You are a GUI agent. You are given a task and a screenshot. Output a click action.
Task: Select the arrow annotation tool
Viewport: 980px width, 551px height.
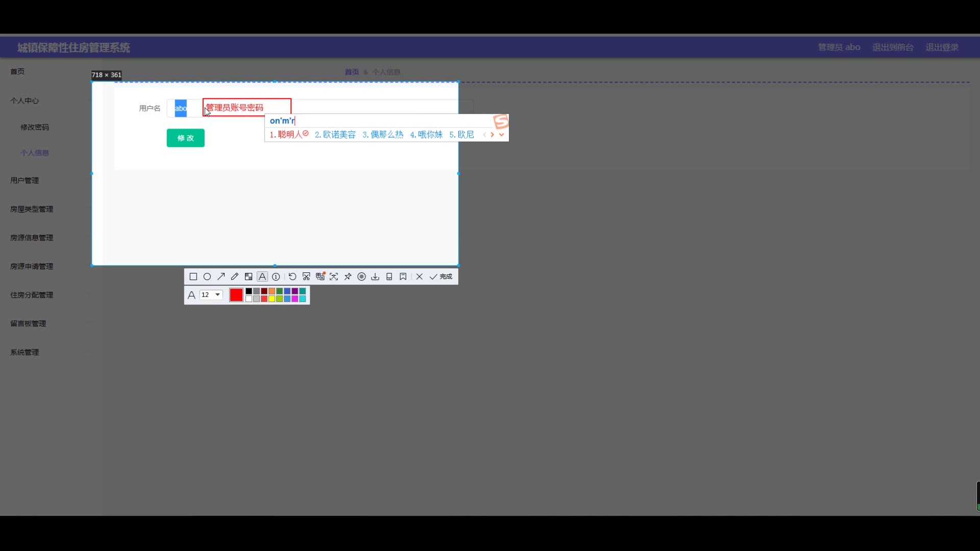point(221,277)
